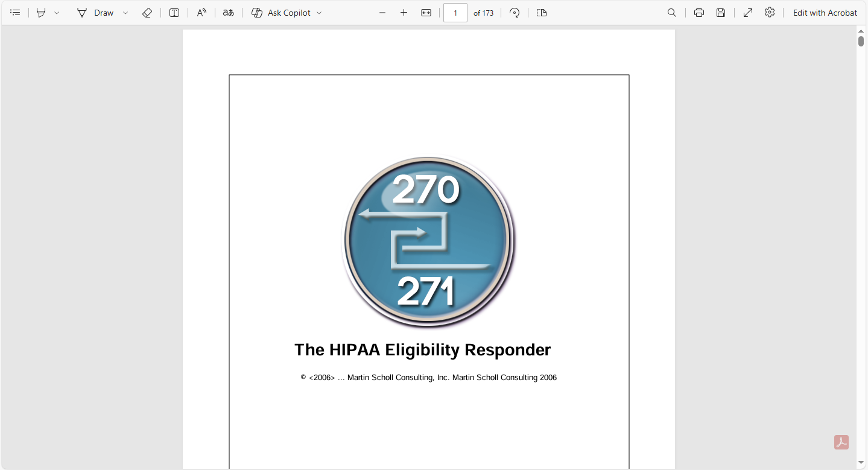
Task: Click the scrollbar up arrow
Action: 861,31
